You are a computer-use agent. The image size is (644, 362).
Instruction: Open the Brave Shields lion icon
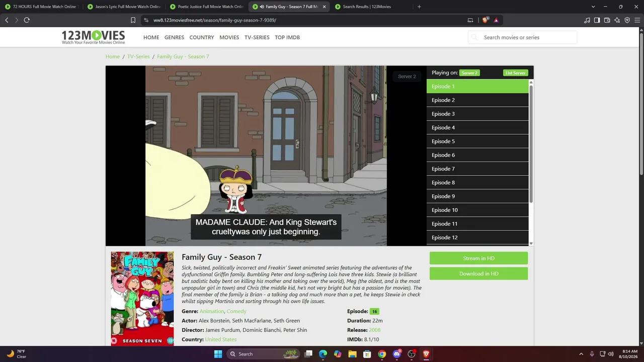point(485,20)
